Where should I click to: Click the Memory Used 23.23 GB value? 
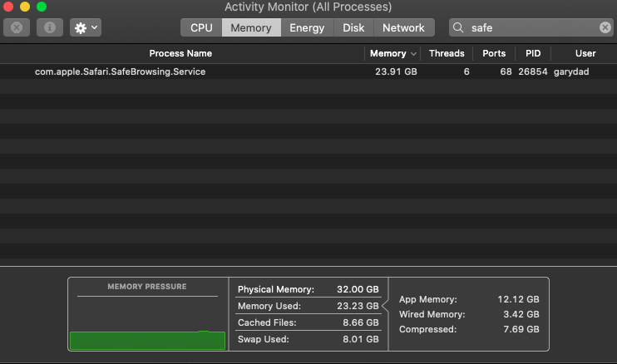point(358,306)
